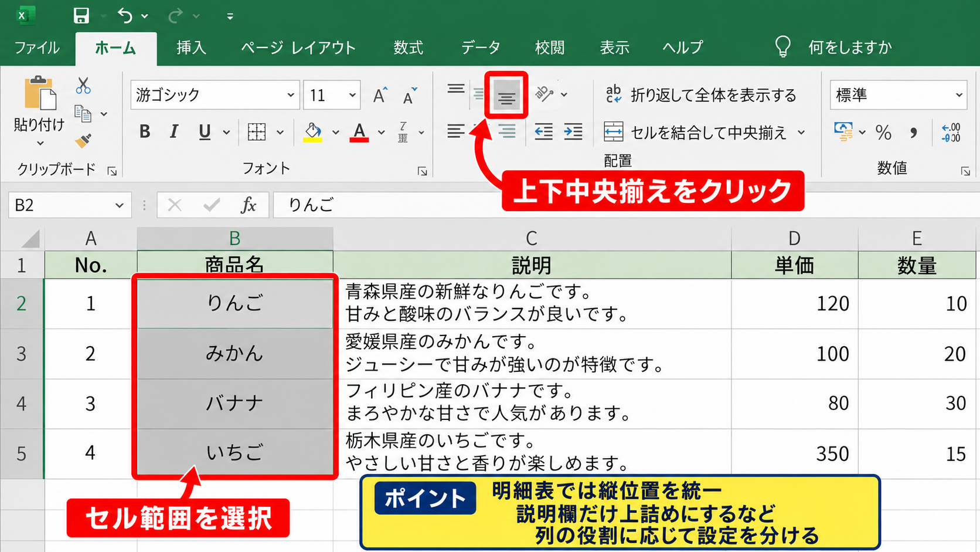The height and width of the screenshot is (552, 980).
Task: Click the Paste clipboard icon
Action: point(40,93)
